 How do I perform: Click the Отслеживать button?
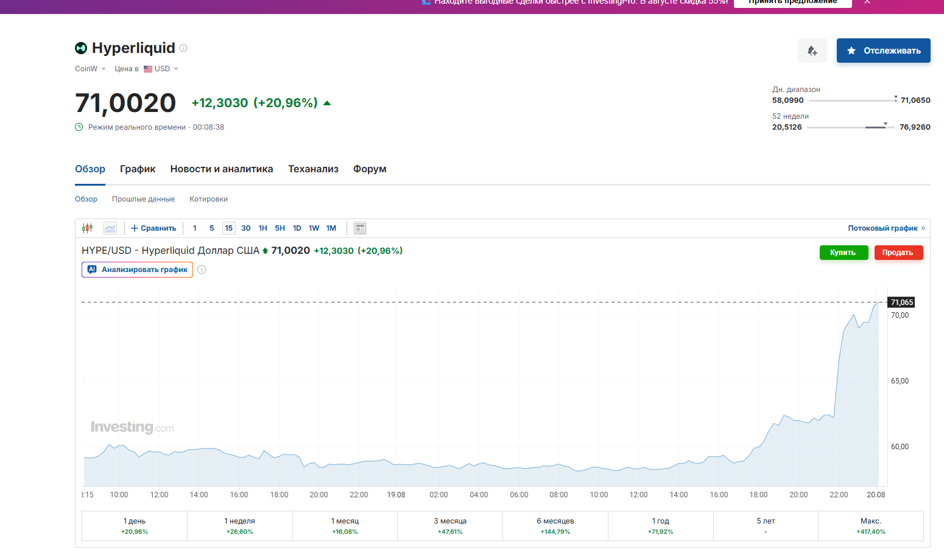click(884, 51)
